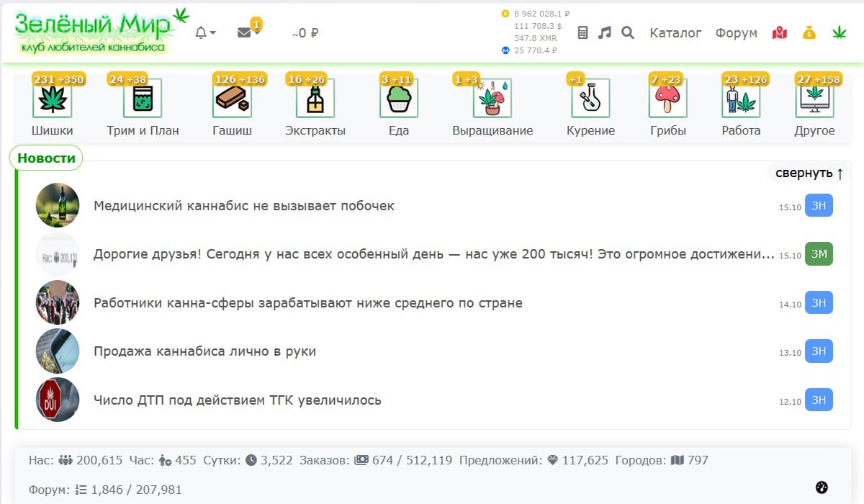The width and height of the screenshot is (864, 504).
Task: Click the green ЗМ badge
Action: pyautogui.click(x=819, y=254)
